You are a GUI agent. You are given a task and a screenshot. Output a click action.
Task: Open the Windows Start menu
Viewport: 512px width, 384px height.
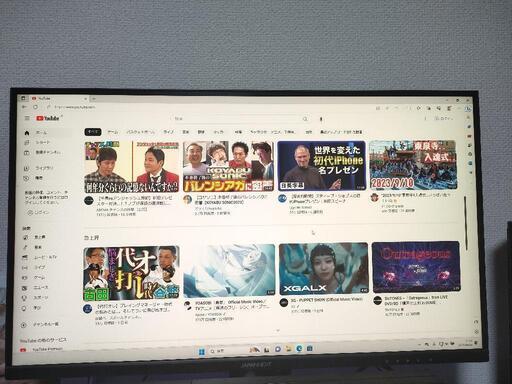click(202, 352)
